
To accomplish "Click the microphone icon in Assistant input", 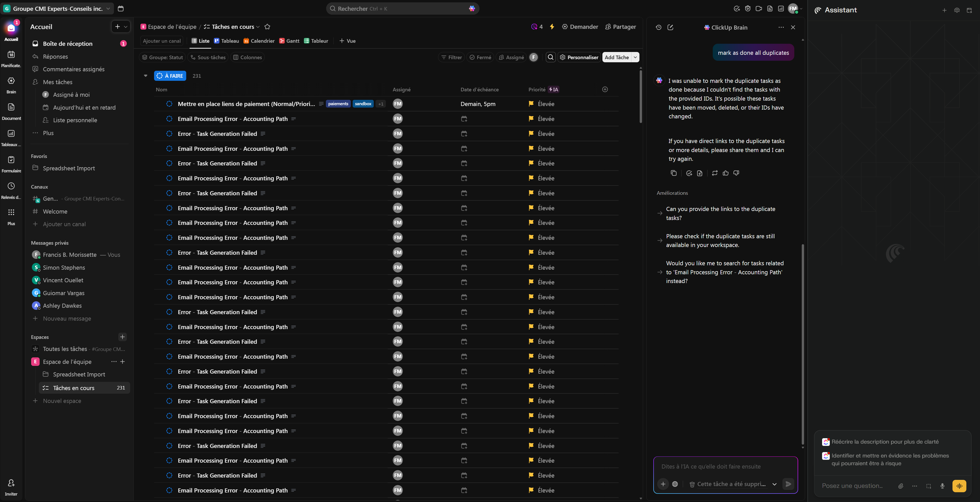I will click(x=942, y=486).
